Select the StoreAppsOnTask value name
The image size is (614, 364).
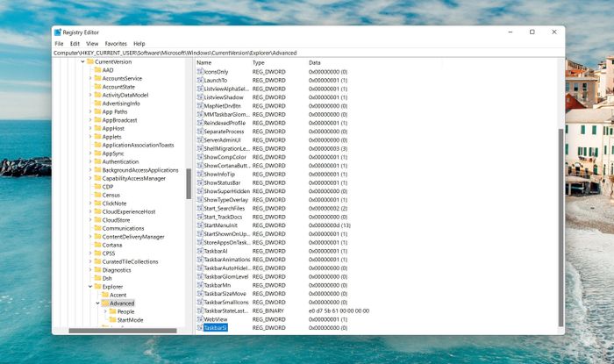point(226,243)
